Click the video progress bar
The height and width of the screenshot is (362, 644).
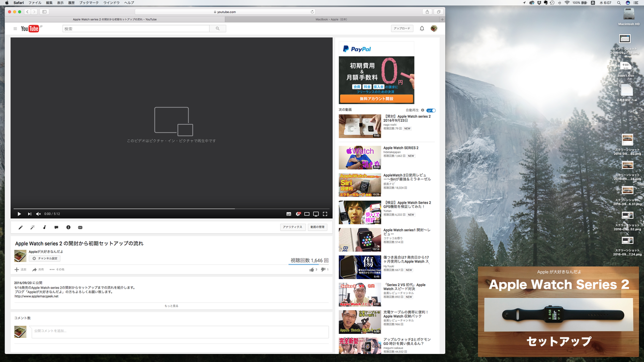pos(172,208)
